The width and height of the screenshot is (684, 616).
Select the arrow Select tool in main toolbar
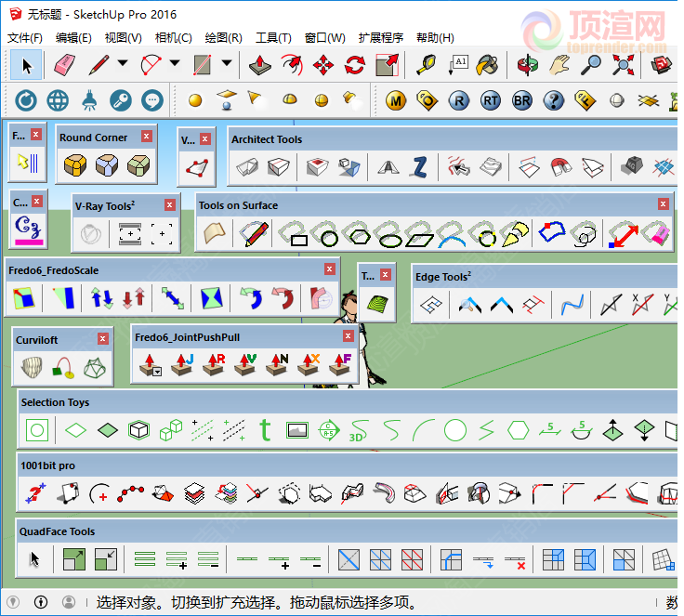click(x=26, y=65)
